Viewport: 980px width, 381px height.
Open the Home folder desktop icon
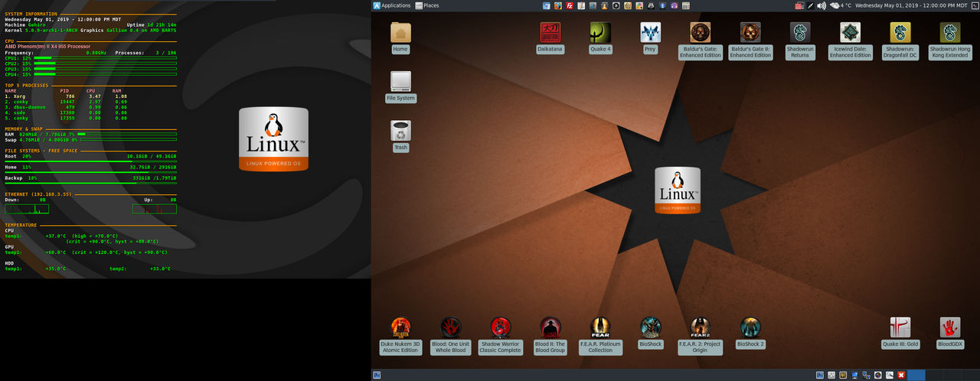[x=400, y=38]
